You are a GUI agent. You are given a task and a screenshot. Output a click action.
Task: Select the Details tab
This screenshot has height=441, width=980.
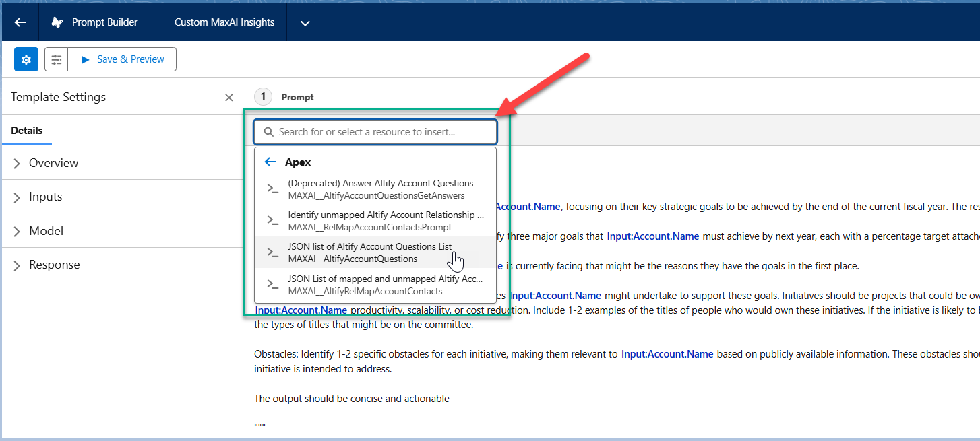(x=27, y=131)
